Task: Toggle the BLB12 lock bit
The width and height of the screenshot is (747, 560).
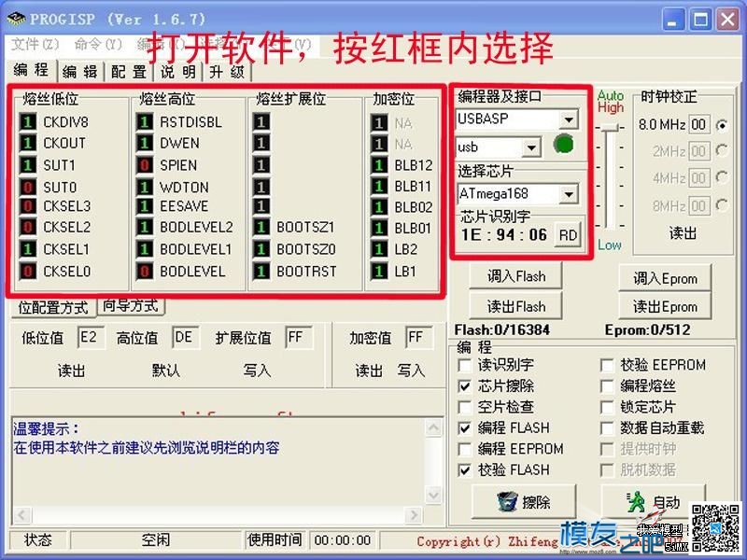Action: 379,165
